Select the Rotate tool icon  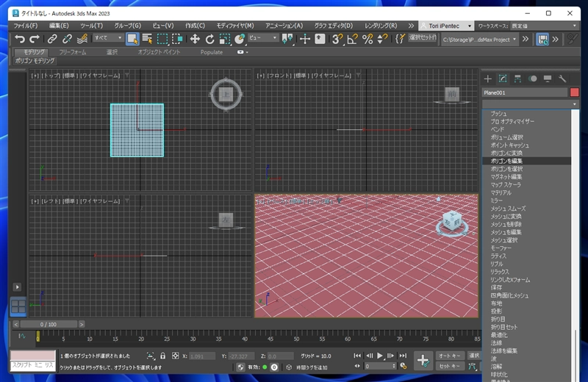tap(209, 39)
